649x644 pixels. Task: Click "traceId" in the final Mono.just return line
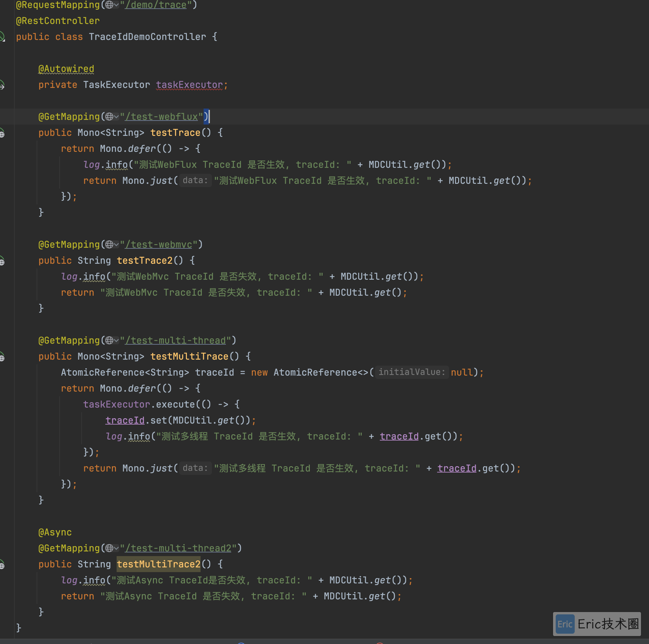457,469
